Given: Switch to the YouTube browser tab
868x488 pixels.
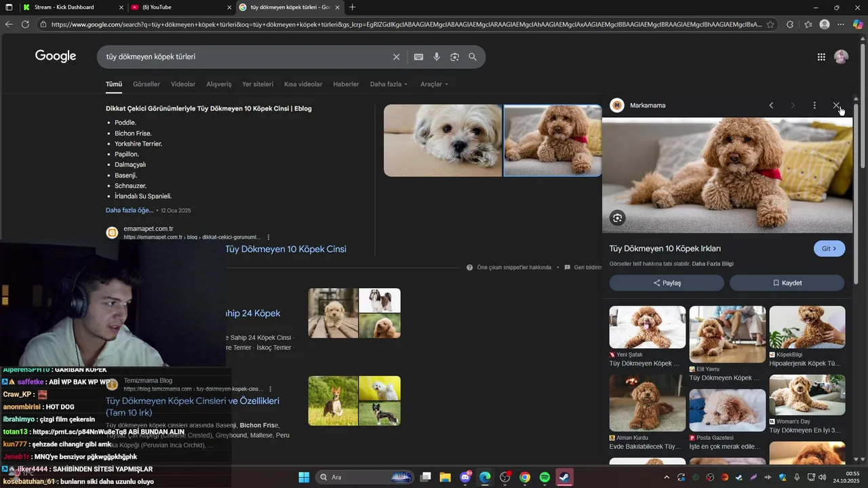Looking at the screenshot, I should [x=182, y=7].
